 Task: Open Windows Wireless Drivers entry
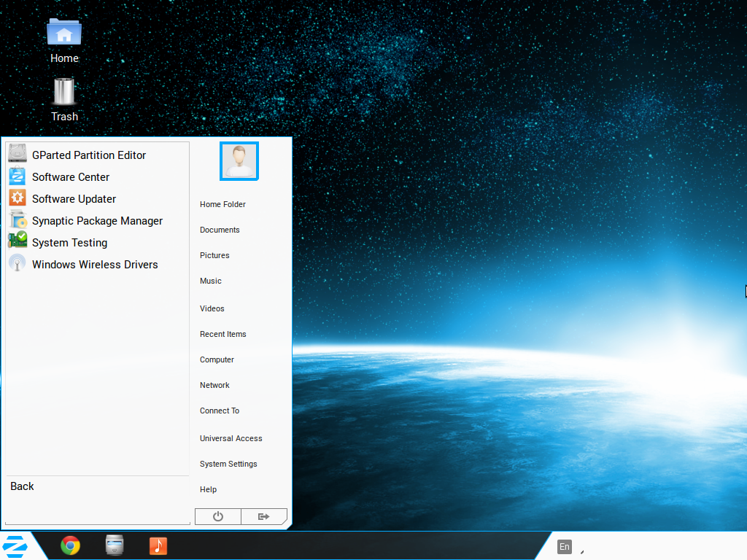[x=97, y=264]
